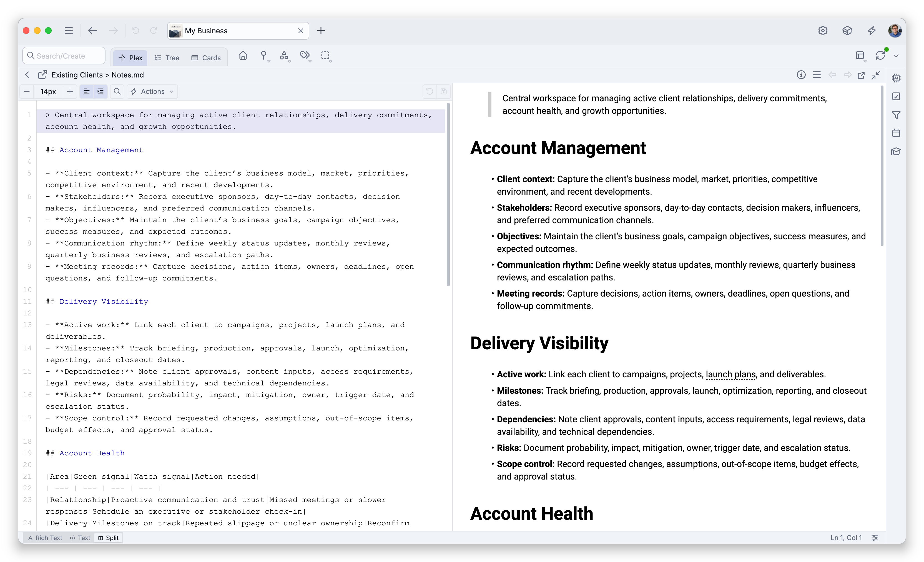The width and height of the screenshot is (924, 562).
Task: Select Split editing mode
Action: tap(108, 538)
